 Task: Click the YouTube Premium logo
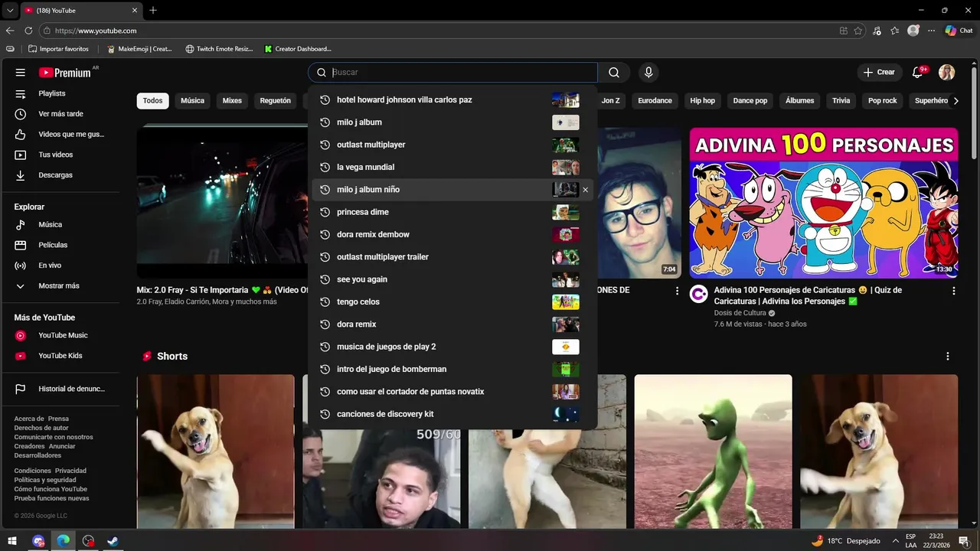point(65,73)
